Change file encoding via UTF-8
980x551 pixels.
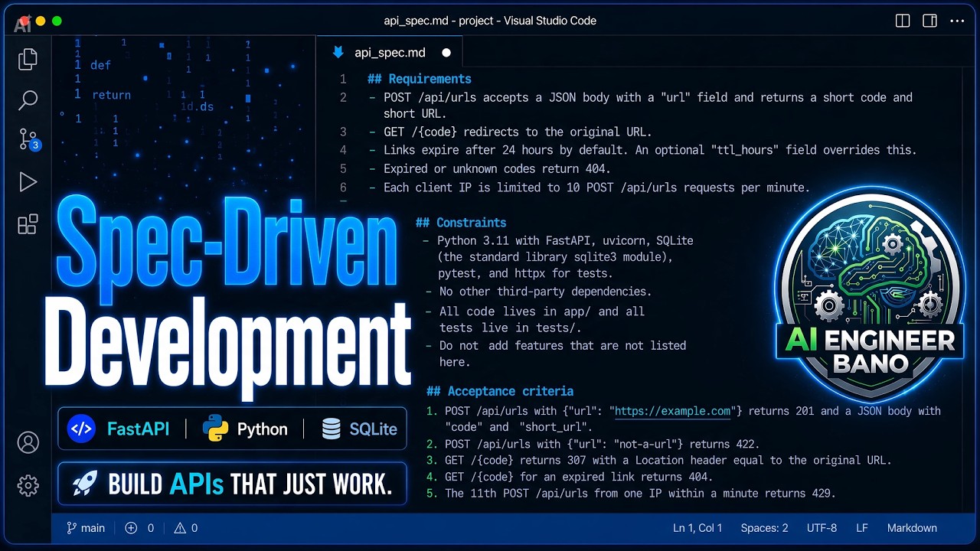[822, 528]
